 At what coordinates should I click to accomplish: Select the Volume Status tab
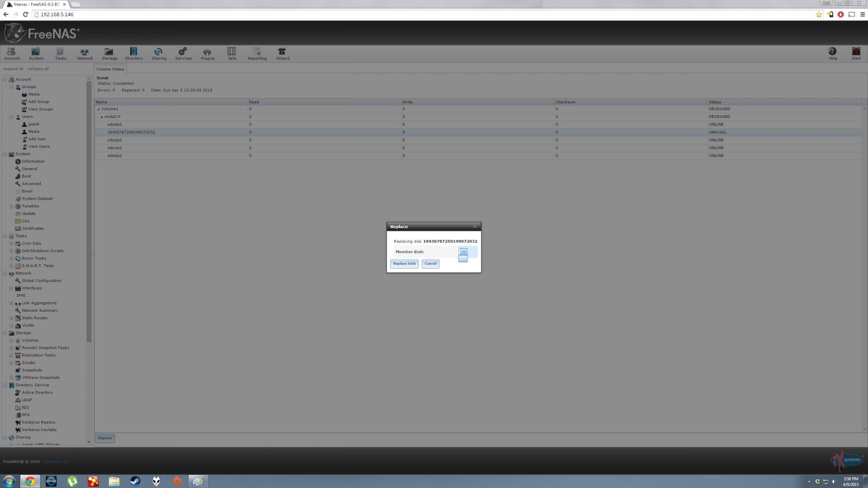pos(110,69)
